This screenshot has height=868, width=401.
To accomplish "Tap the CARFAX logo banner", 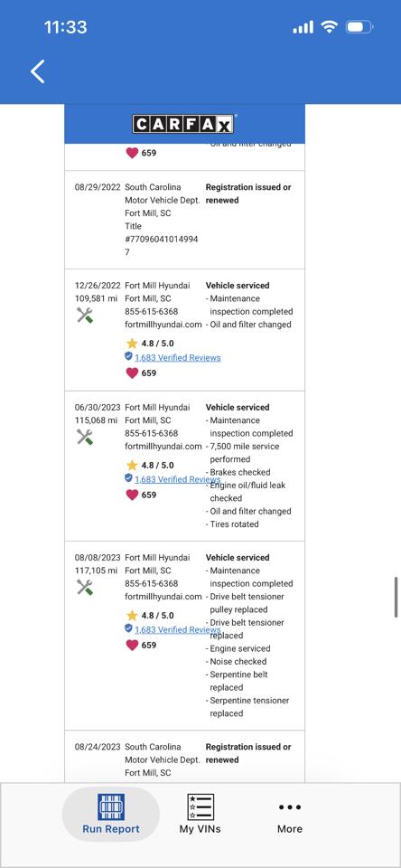I will [x=184, y=124].
